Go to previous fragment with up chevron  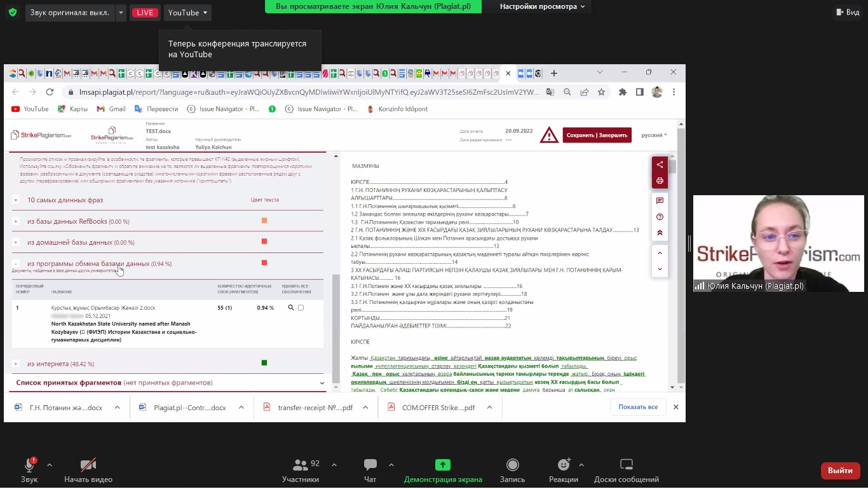[x=660, y=253]
